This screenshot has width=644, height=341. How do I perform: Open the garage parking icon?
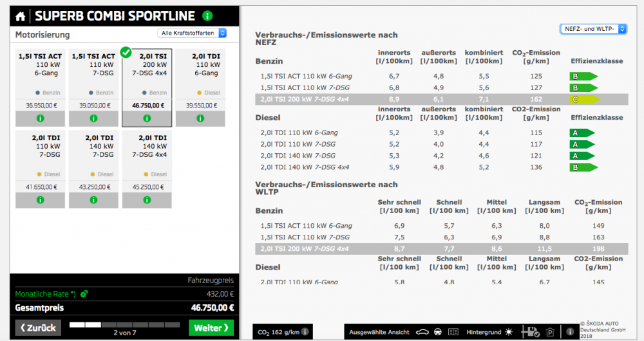click(x=551, y=332)
